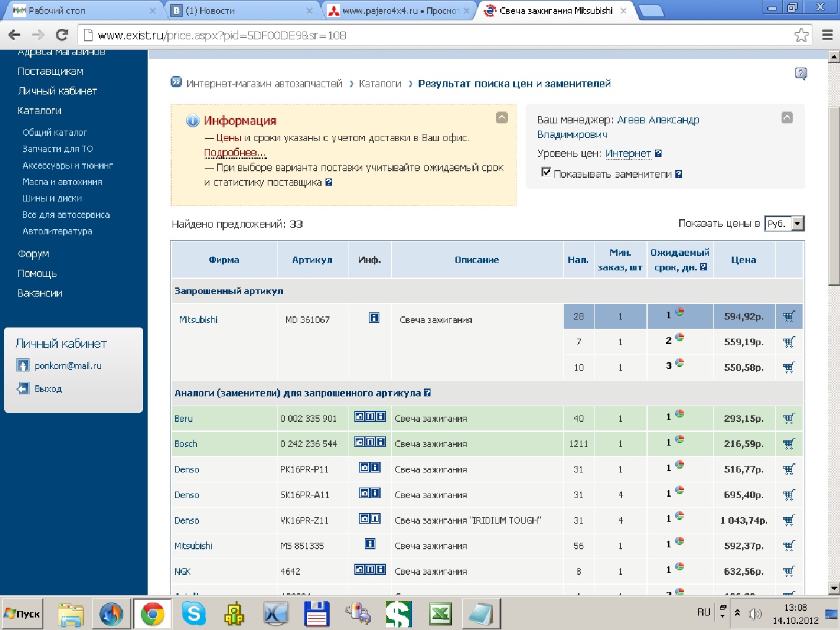Open Skype from the taskbar
This screenshot has width=840, height=630.
pos(194,614)
